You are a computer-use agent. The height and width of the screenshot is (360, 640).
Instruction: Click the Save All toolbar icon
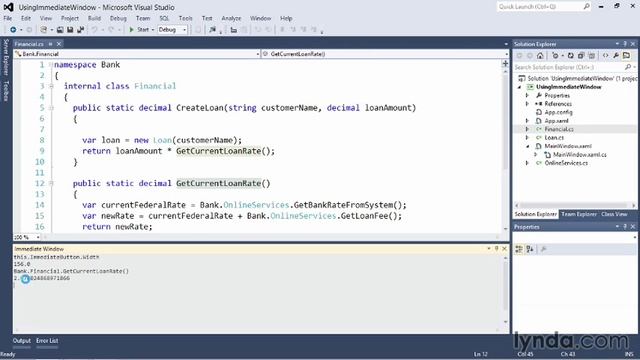pos(80,30)
